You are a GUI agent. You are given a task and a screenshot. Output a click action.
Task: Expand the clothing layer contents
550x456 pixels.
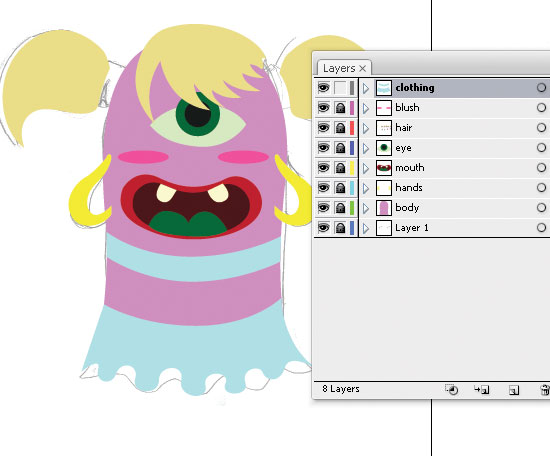[x=366, y=88]
